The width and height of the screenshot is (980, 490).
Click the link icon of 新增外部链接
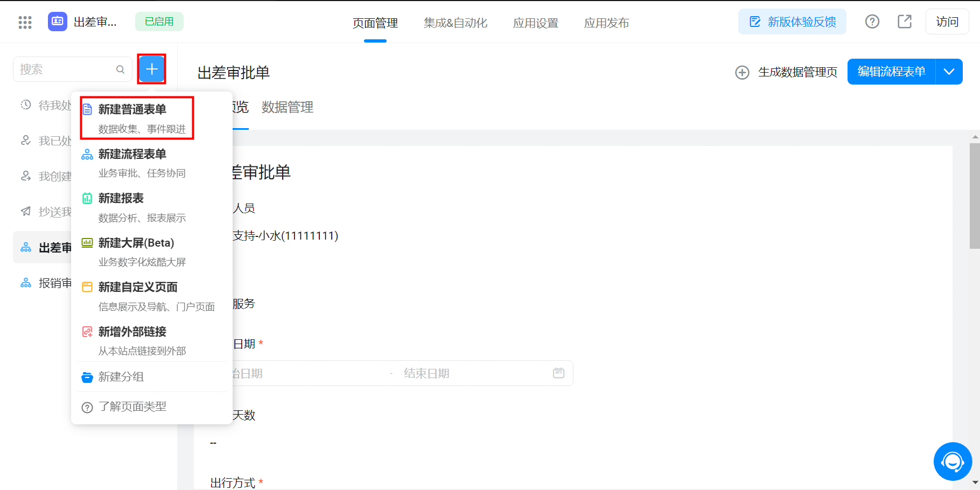coord(87,332)
